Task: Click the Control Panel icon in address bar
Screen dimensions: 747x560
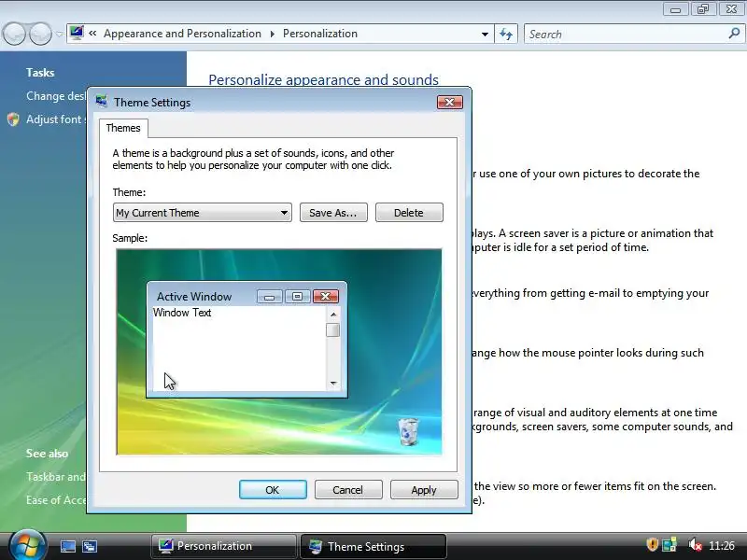Action: click(77, 33)
